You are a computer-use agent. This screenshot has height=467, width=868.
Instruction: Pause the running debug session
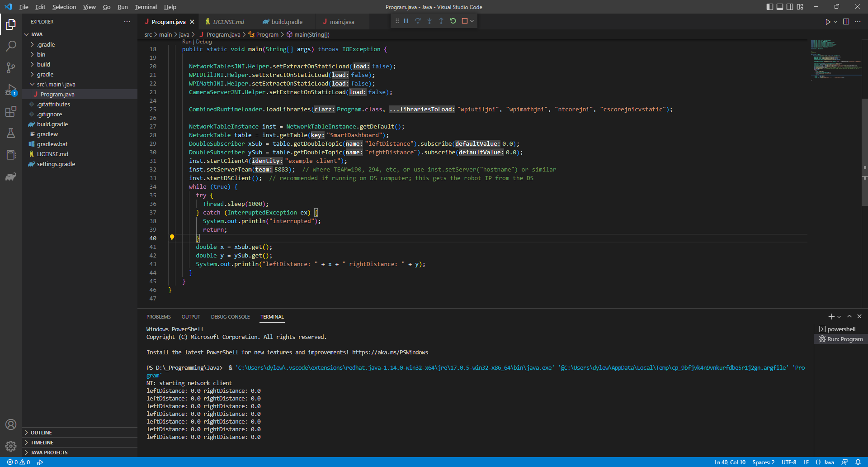point(406,21)
